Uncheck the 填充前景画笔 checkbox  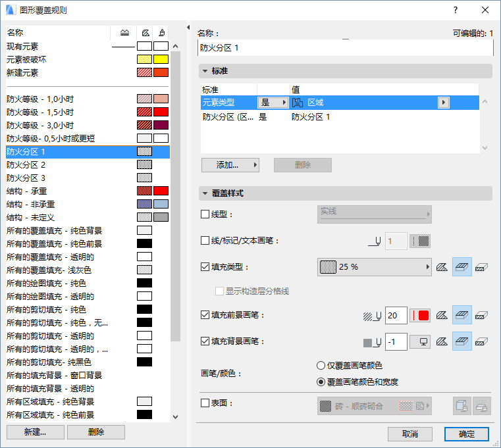(205, 315)
